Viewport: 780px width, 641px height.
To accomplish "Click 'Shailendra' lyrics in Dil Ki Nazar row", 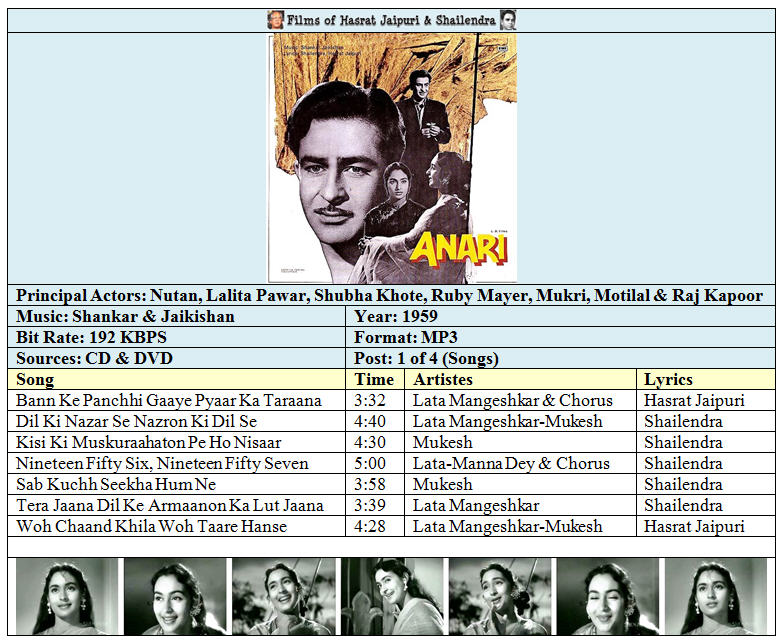I will [683, 421].
